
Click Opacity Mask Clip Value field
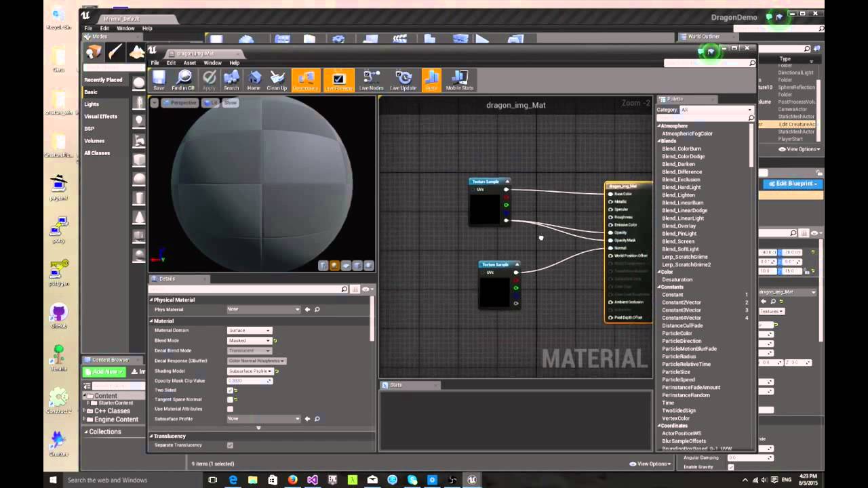click(250, 381)
